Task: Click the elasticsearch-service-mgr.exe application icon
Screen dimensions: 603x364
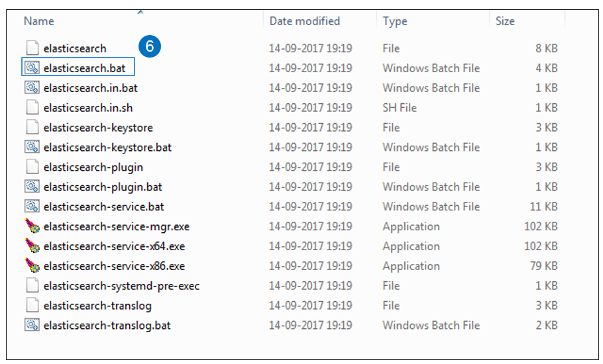Action: (x=32, y=226)
